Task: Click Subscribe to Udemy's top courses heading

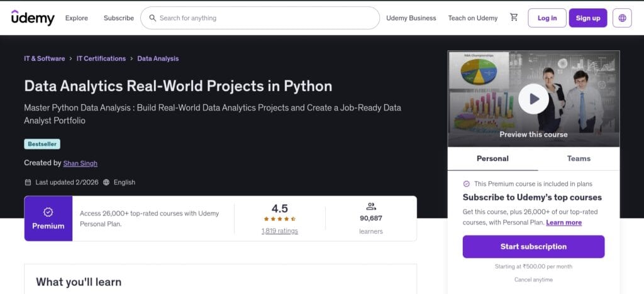Action: coord(532,197)
